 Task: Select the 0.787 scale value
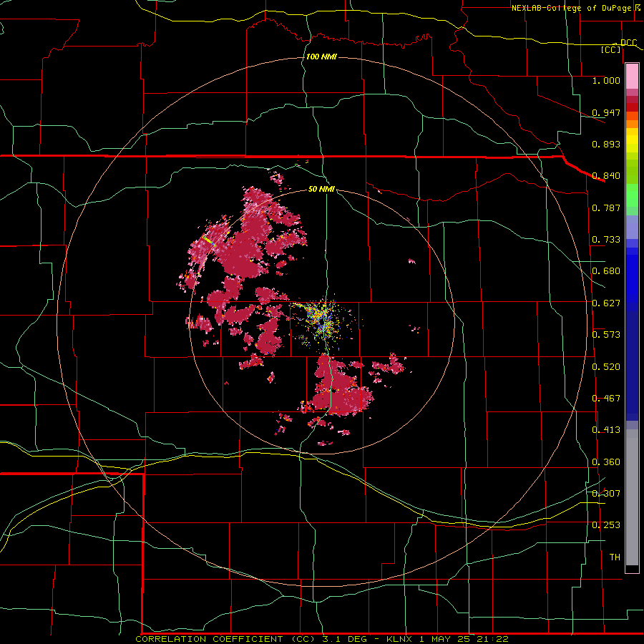[606, 208]
